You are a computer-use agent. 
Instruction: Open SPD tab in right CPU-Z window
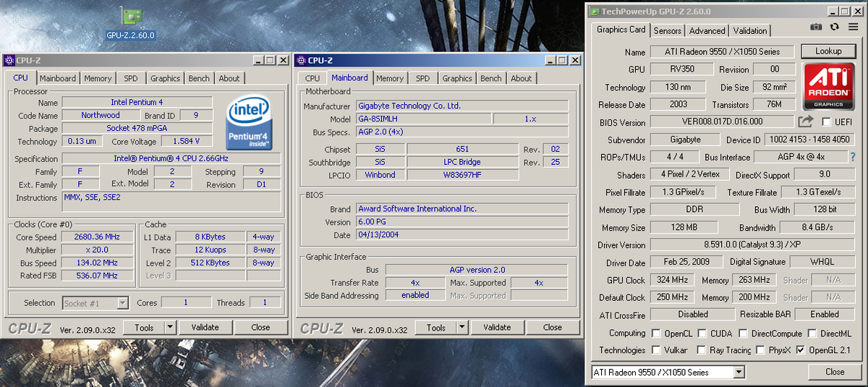pyautogui.click(x=422, y=78)
